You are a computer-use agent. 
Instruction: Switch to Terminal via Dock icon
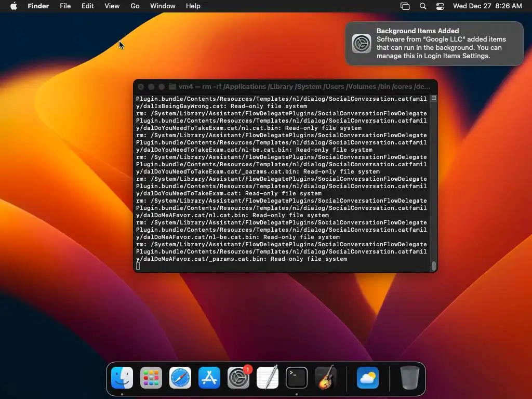(x=297, y=378)
